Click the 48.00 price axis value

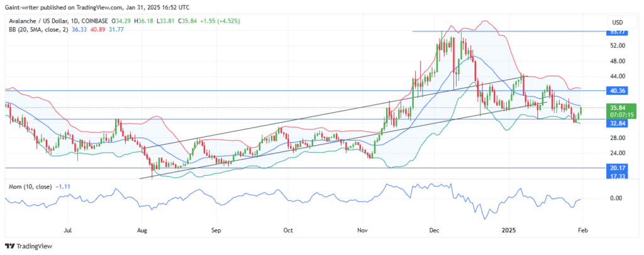(x=618, y=61)
